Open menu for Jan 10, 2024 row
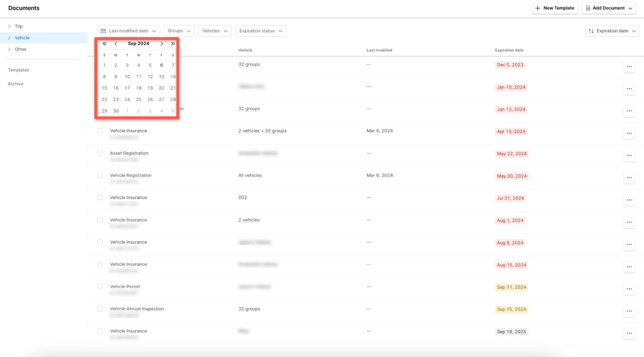This screenshot has height=357, width=644. click(629, 89)
